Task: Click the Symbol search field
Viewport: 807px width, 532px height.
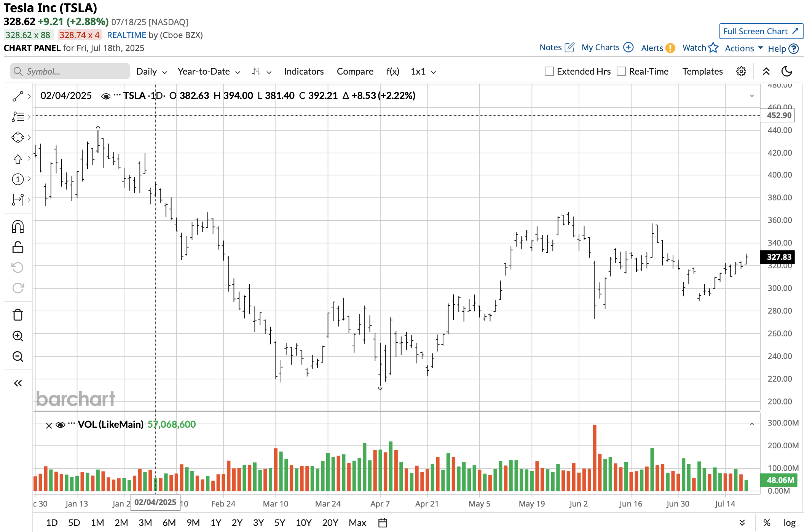Action: click(70, 72)
